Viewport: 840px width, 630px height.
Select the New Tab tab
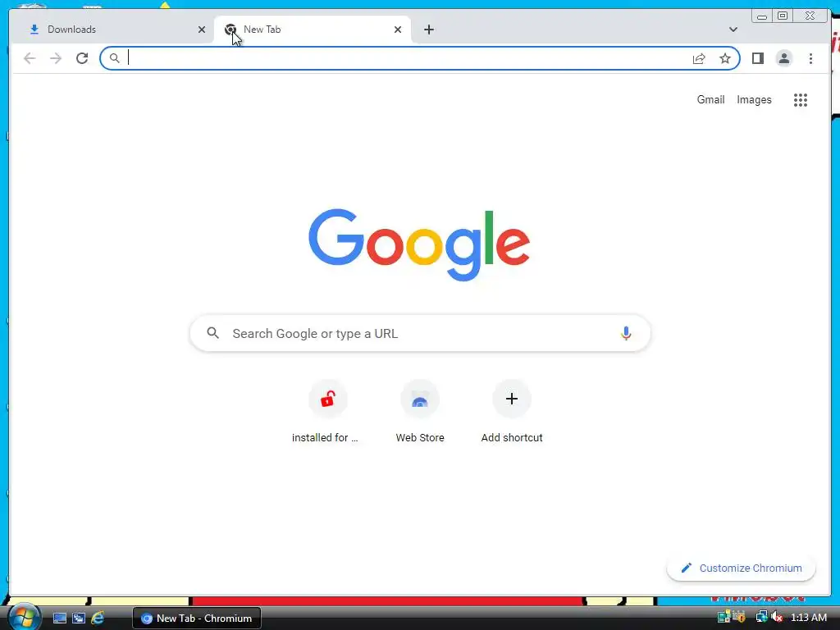311,30
